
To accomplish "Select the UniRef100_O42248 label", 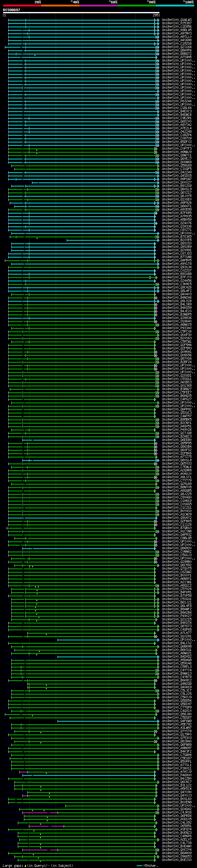I will coord(177,132).
